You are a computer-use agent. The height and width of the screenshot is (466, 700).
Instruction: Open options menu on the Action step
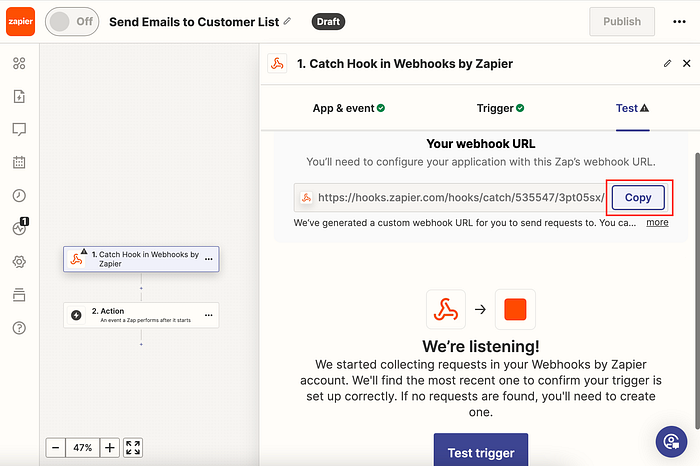click(208, 315)
